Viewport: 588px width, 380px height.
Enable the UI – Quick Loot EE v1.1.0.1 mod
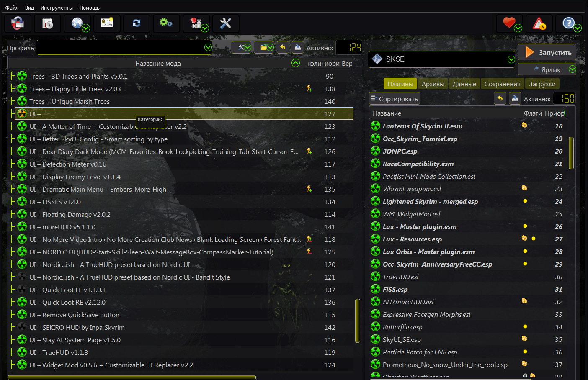22,290
